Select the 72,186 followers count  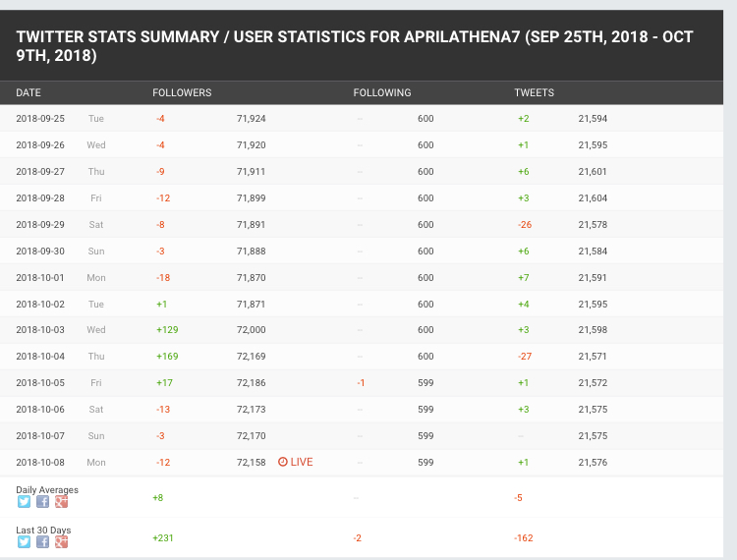click(252, 382)
